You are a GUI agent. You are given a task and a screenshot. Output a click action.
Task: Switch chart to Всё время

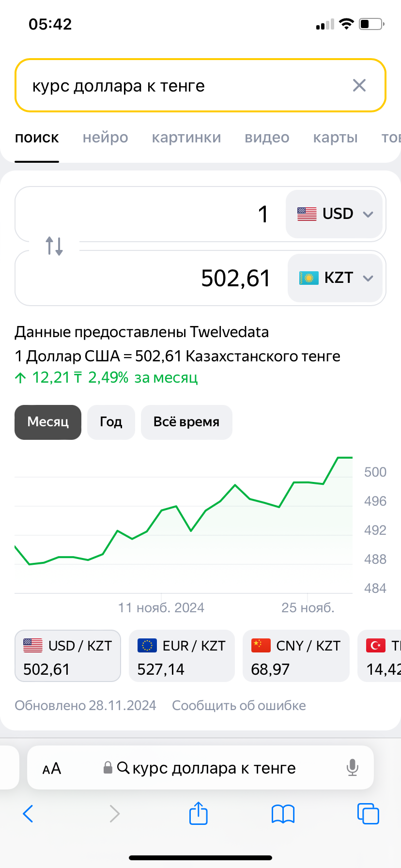[x=186, y=422]
